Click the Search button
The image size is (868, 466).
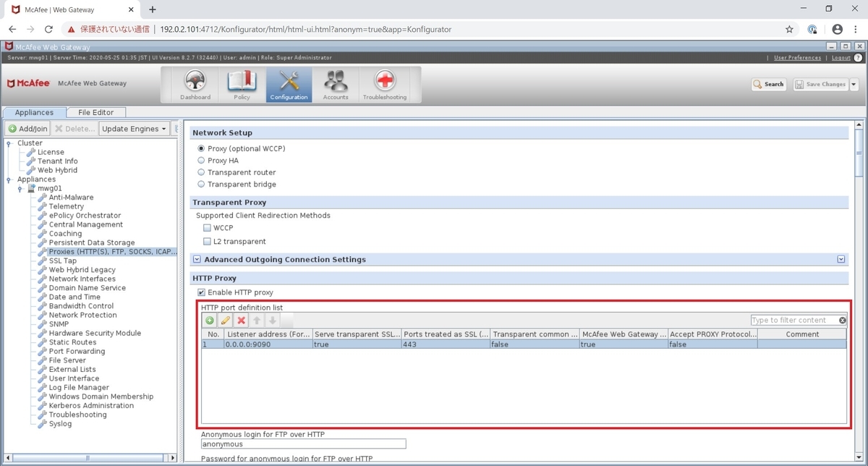[769, 84]
